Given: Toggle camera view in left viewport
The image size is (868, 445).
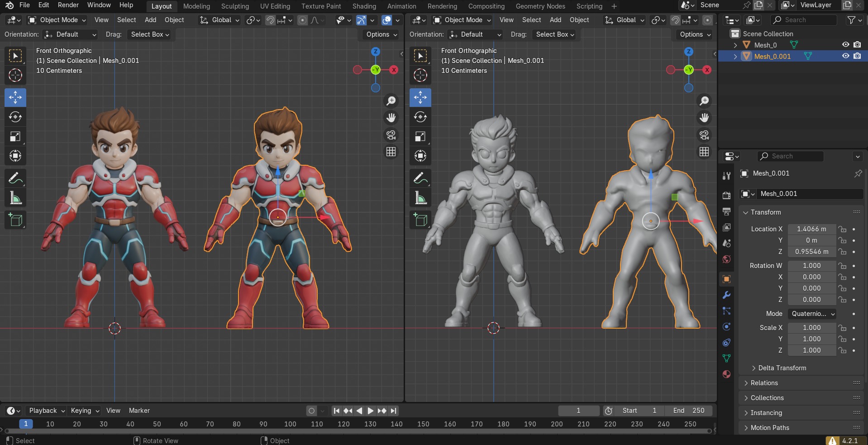Looking at the screenshot, I should pyautogui.click(x=391, y=135).
